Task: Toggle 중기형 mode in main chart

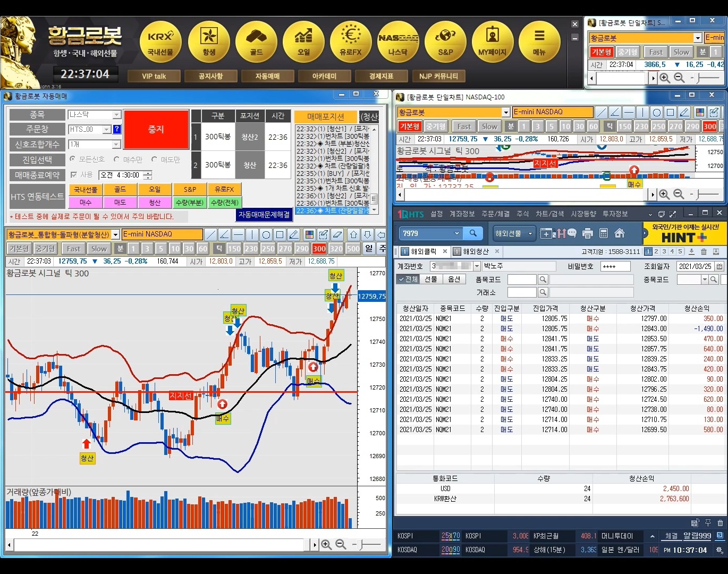Action: click(x=45, y=248)
